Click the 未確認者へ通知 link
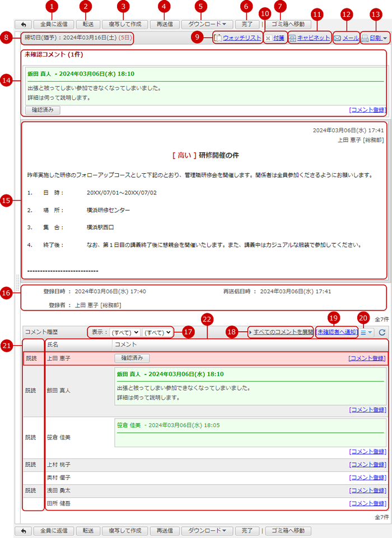This screenshot has width=392, height=538. [337, 332]
